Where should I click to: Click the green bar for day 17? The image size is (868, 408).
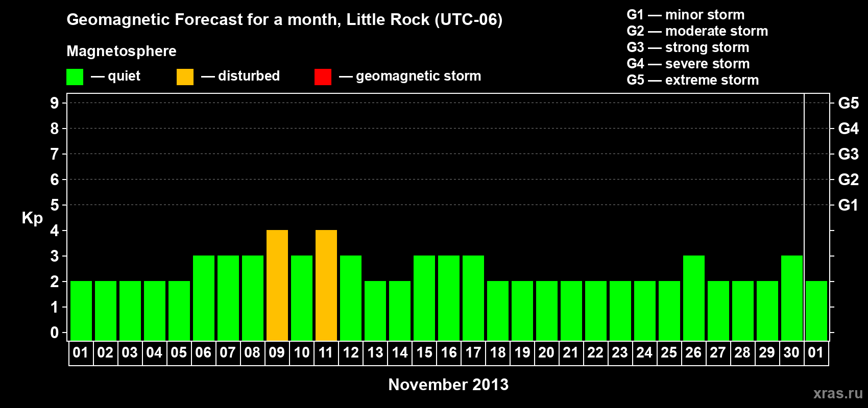(x=473, y=298)
